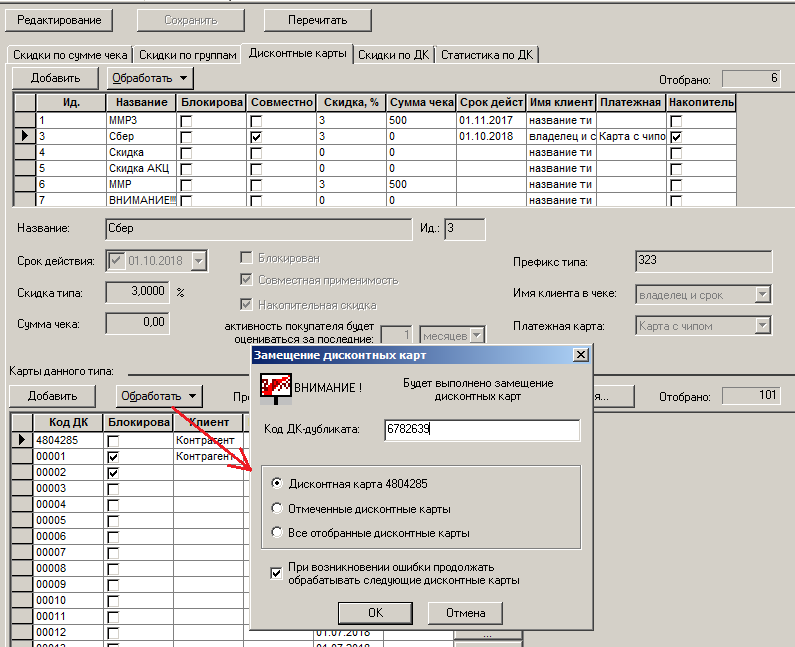
Task: Toggle block checkbox for card 00001
Action: 114,457
